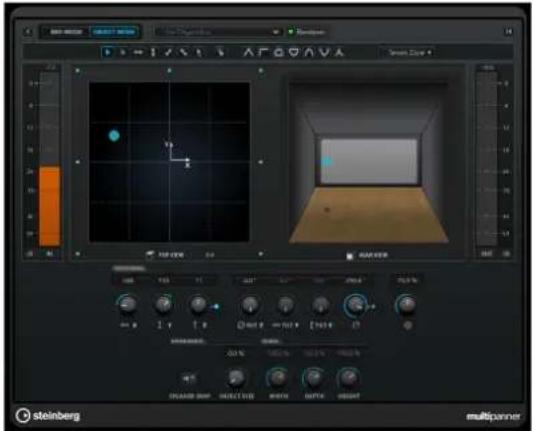Click the value field above the Height knob
Image resolution: width=534 pixels, height=431 pixels.
pyautogui.click(x=348, y=354)
